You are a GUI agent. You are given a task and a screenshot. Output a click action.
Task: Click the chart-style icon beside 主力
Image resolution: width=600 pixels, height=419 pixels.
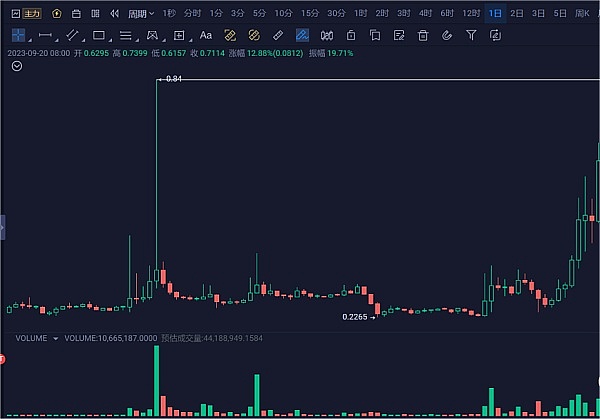point(16,14)
